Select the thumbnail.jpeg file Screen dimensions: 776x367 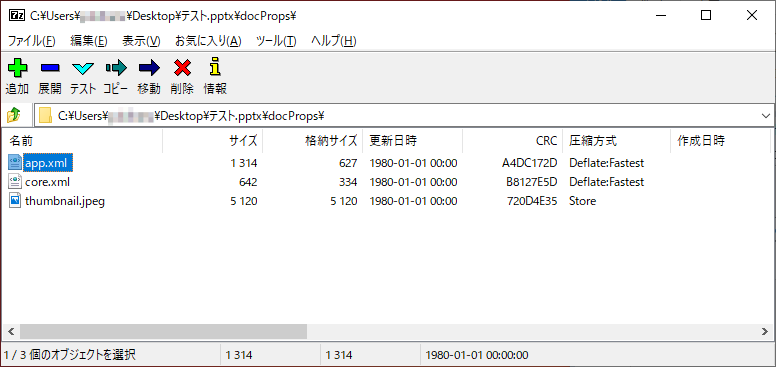click(x=65, y=201)
